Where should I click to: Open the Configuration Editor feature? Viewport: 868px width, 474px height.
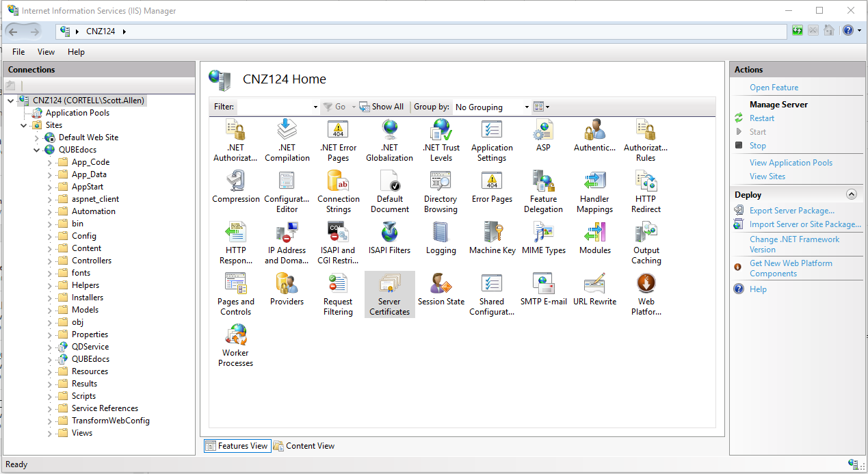tap(287, 191)
